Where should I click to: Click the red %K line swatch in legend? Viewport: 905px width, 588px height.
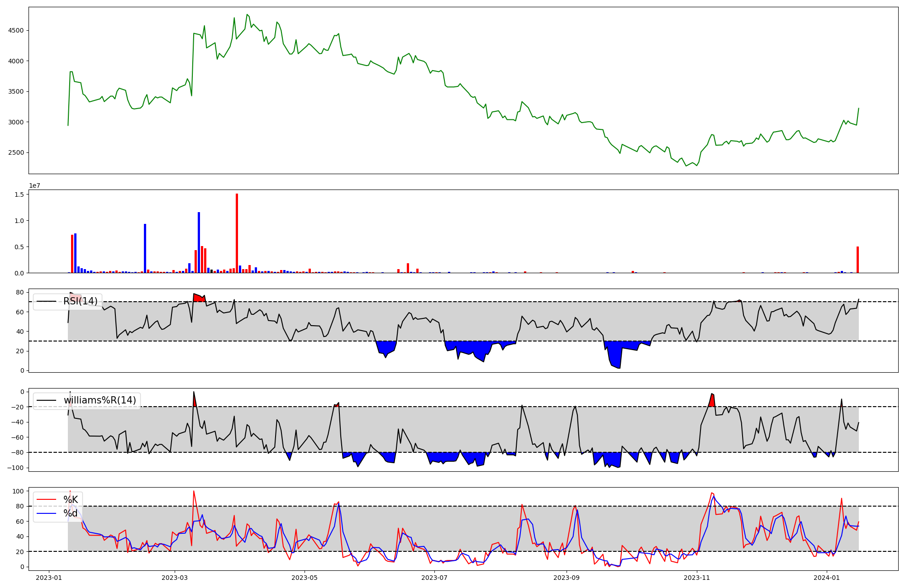point(46,500)
